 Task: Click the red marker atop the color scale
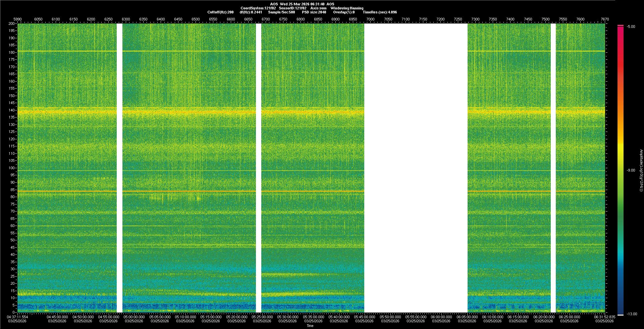tap(621, 25)
